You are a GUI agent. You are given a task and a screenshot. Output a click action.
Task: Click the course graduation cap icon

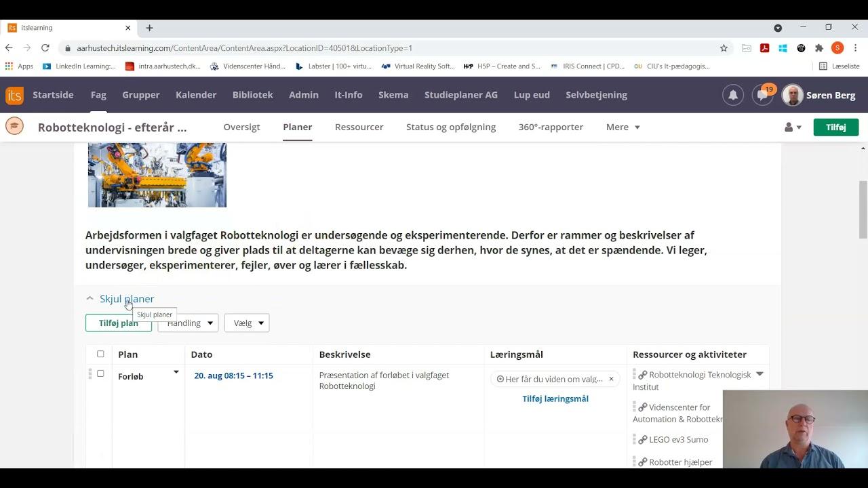tap(14, 127)
